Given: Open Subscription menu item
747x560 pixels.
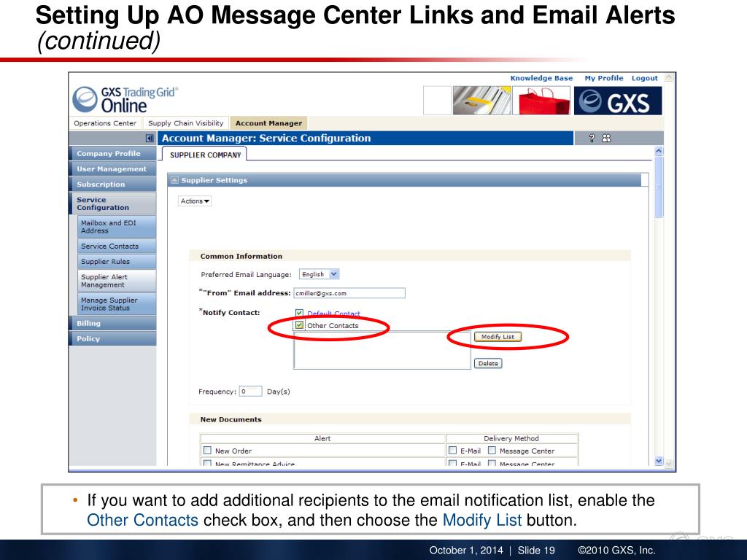Looking at the screenshot, I should pos(113,184).
